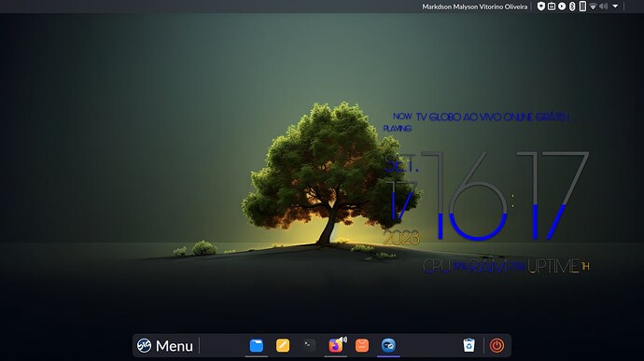
Task: Open the Bluetooth tray icon
Action: pos(572,7)
